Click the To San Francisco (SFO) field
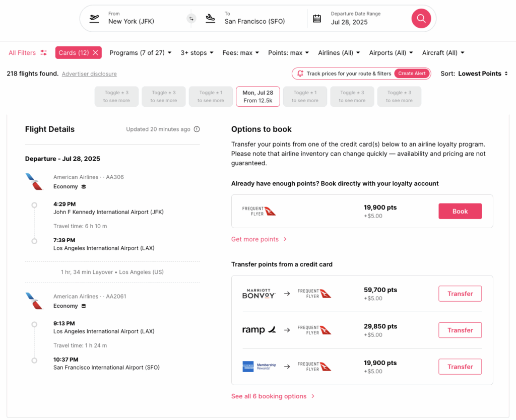Viewport: 516px width, 420px height. 254,19
